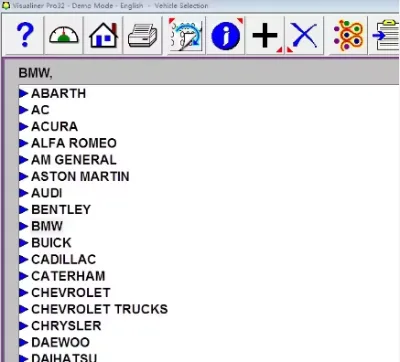
Task: Click the printer icon
Action: (143, 35)
